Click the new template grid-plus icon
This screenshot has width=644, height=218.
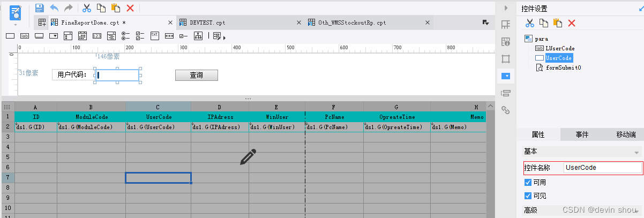(41, 22)
